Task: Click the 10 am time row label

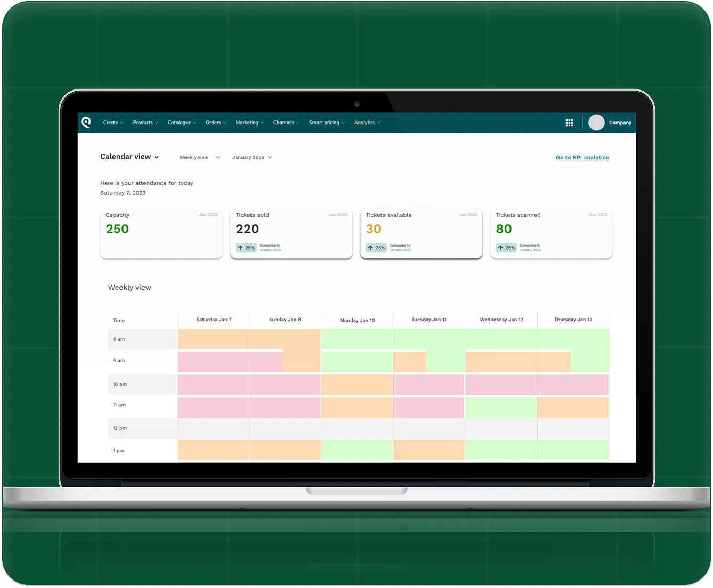Action: (120, 384)
